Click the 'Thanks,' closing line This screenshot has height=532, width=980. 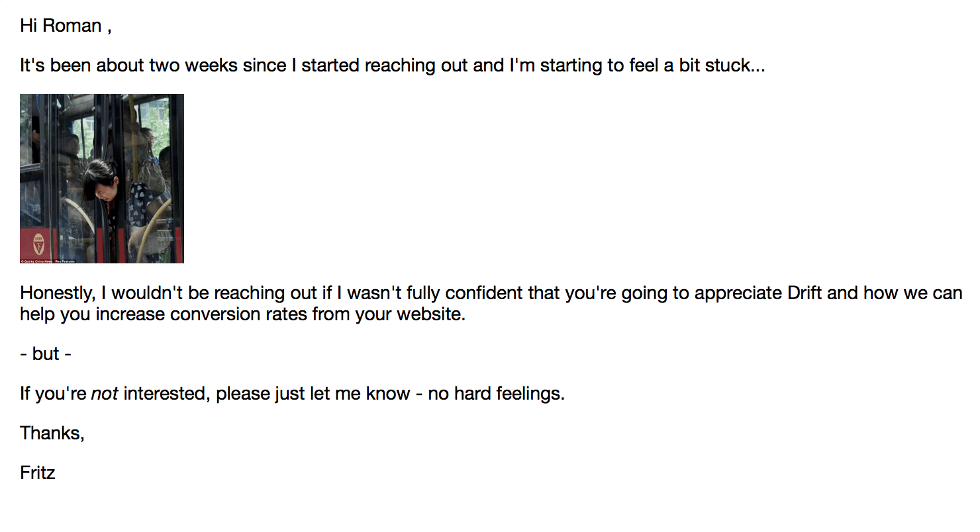(x=52, y=433)
